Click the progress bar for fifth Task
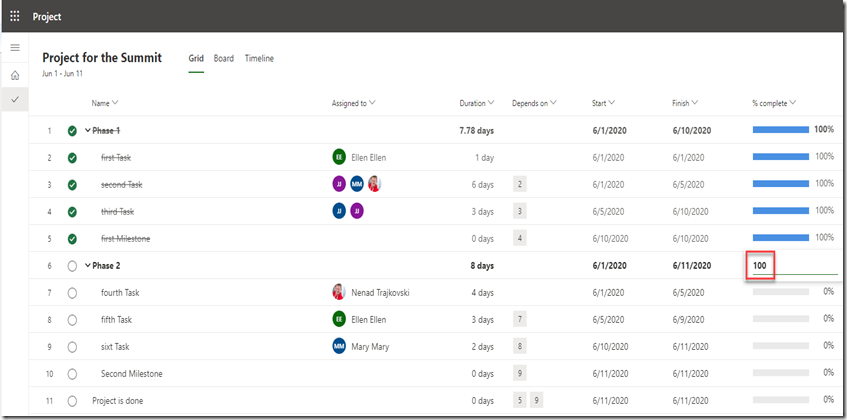847x420 pixels. 780,319
